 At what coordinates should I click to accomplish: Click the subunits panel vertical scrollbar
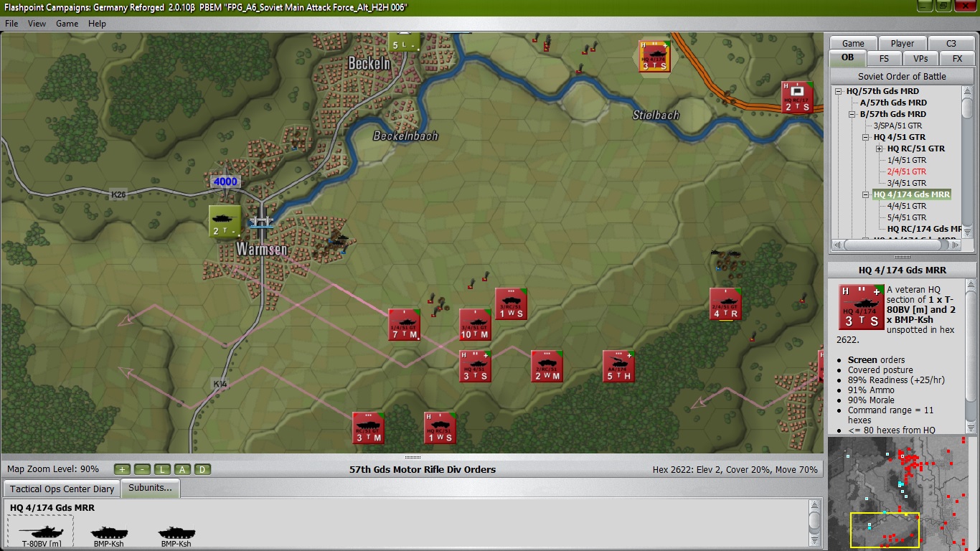814,524
